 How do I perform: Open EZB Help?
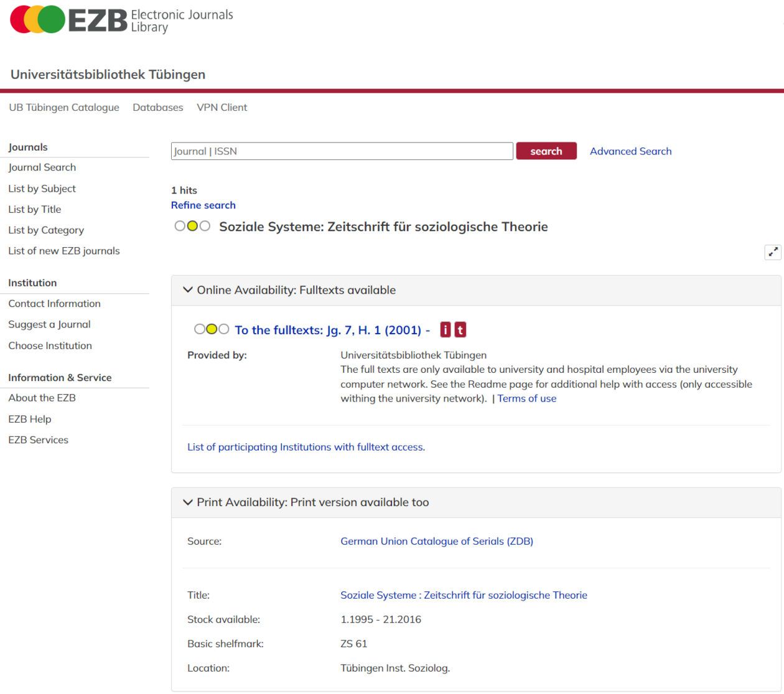(x=30, y=419)
